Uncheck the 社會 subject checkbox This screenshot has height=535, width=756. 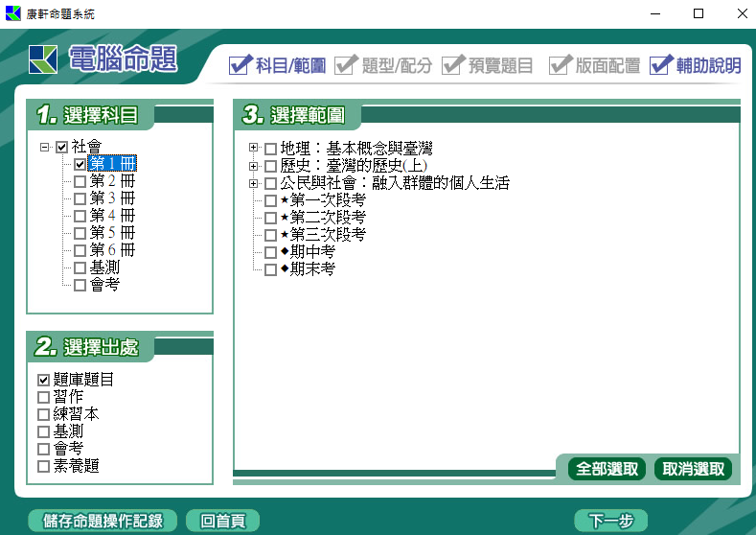point(61,147)
